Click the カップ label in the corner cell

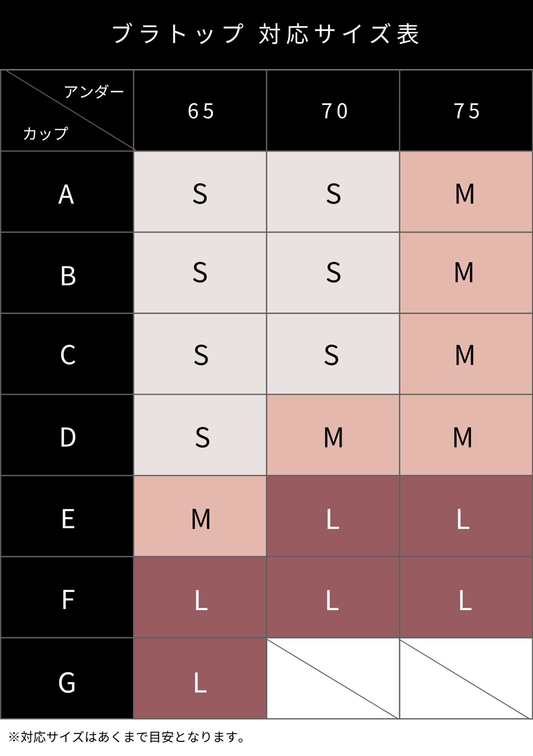pos(45,133)
